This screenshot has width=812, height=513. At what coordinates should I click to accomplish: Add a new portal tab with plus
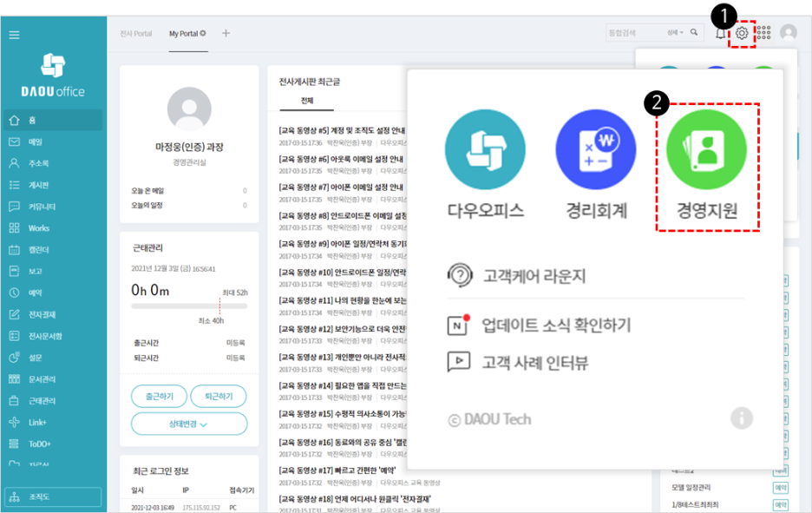226,33
